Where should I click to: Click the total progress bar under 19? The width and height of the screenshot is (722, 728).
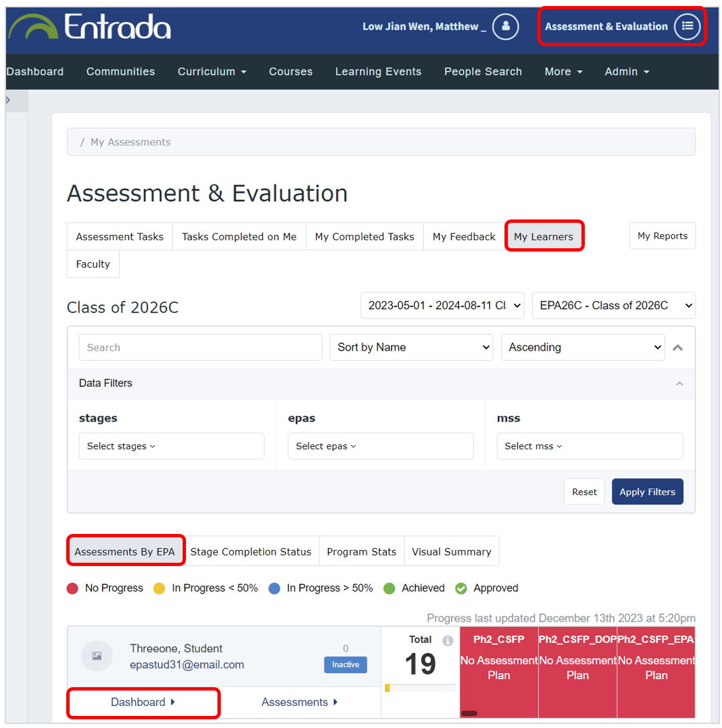420,688
